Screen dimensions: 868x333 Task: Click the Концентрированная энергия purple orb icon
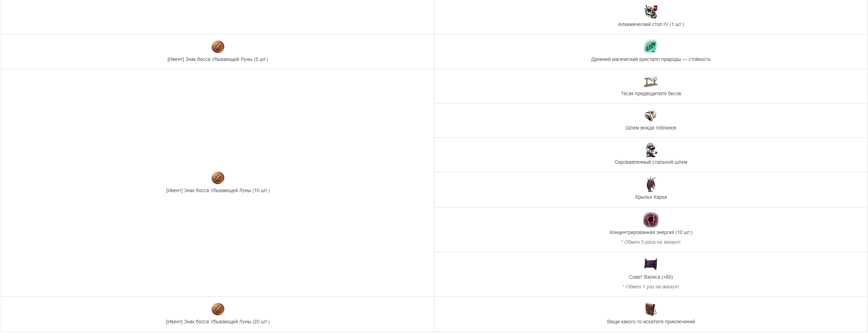(651, 220)
